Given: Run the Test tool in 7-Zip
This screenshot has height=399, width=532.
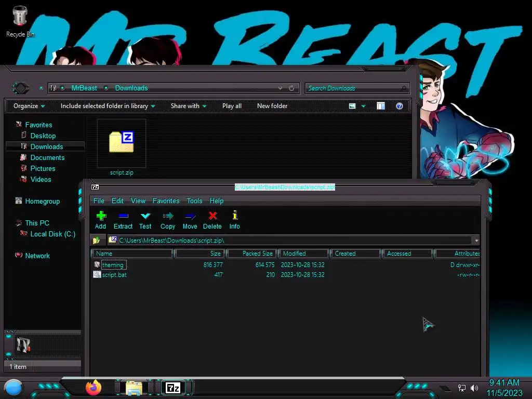Looking at the screenshot, I should (145, 220).
